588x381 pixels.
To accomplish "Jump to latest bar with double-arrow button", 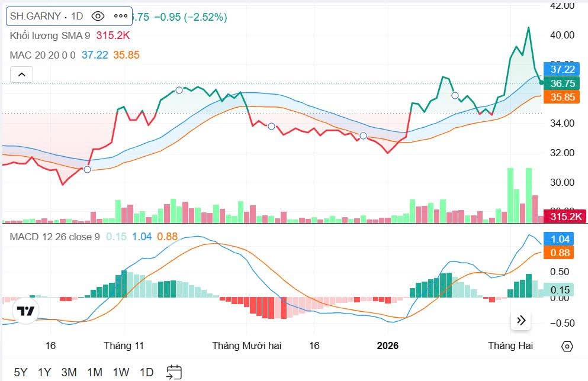I will 521,321.
